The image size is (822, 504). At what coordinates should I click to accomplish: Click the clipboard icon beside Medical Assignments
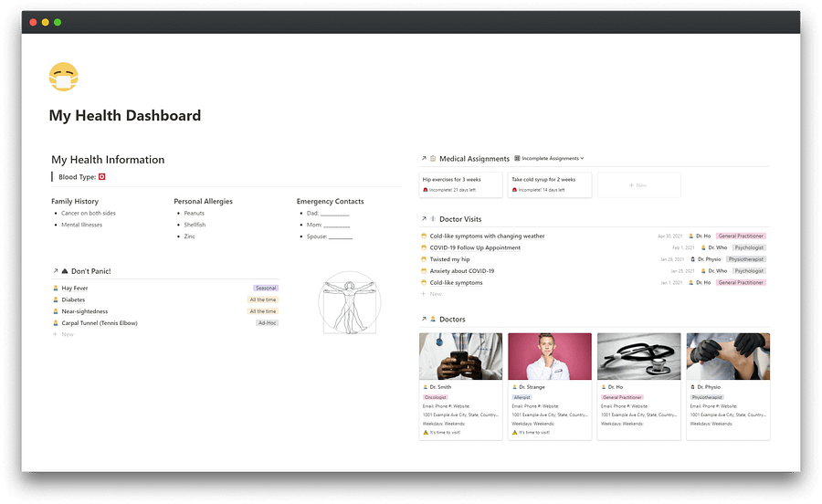pyautogui.click(x=433, y=158)
